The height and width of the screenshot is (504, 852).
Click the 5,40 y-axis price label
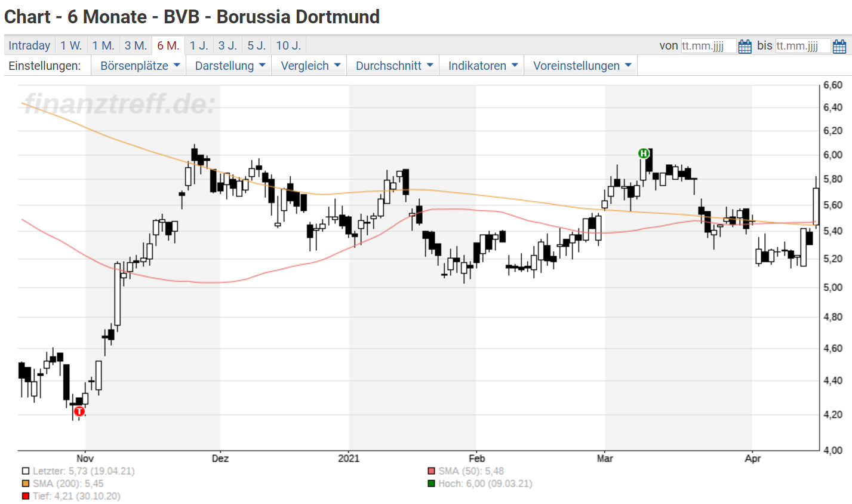point(833,231)
